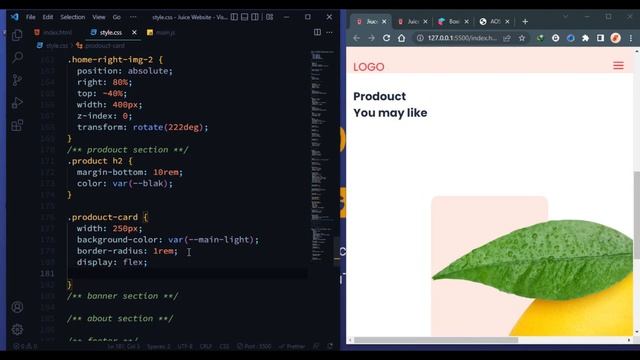Open editor More Actions ellipsis

[329, 32]
